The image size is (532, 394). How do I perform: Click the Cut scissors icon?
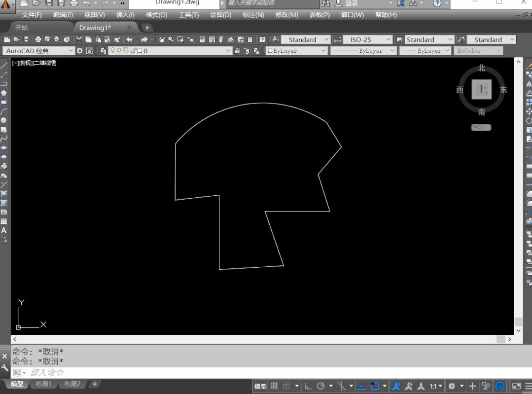point(79,40)
